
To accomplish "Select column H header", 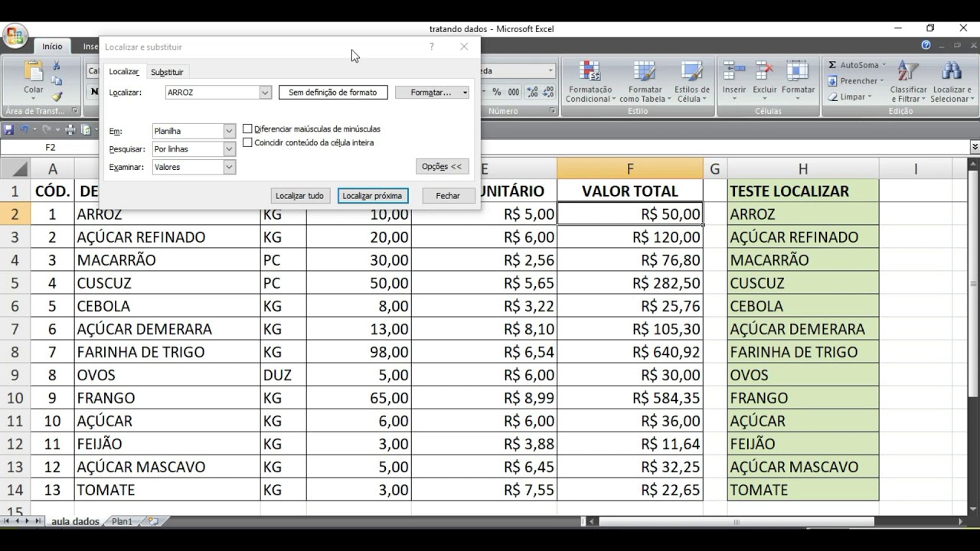I will (x=802, y=169).
